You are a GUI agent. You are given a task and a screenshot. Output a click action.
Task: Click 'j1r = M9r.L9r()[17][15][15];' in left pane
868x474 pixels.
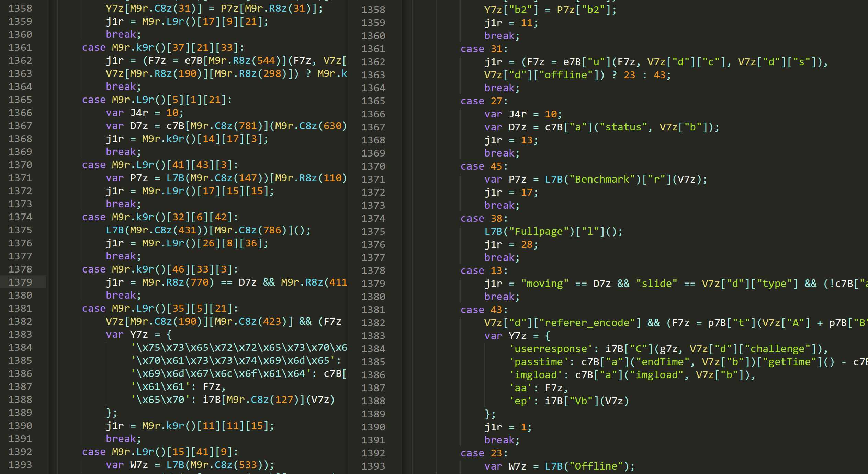point(190,191)
